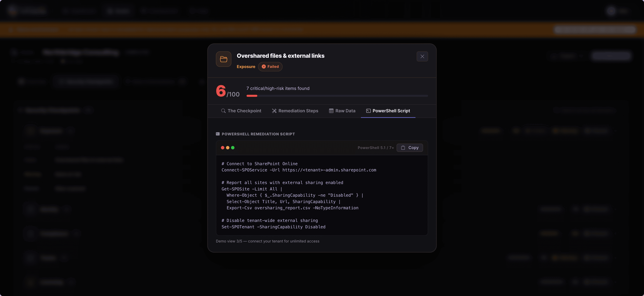Click the Set-SPOTenant command line
The image size is (644, 296).
(x=273, y=227)
